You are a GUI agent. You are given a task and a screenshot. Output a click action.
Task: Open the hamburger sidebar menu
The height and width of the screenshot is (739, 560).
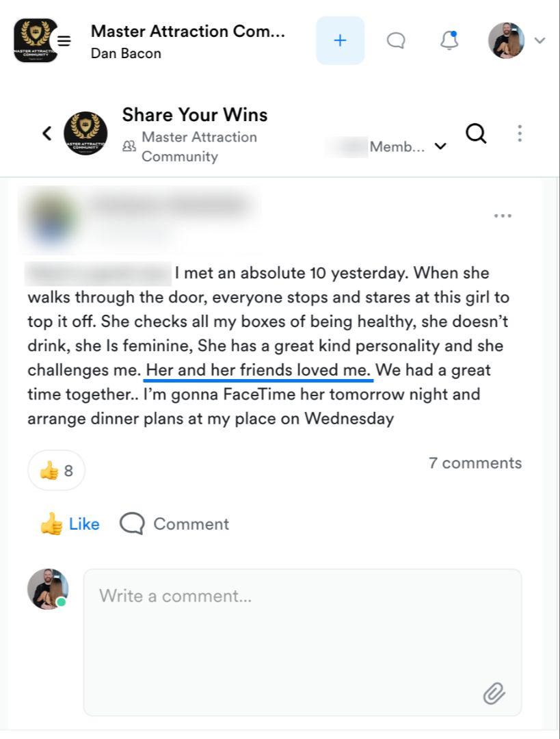click(64, 40)
